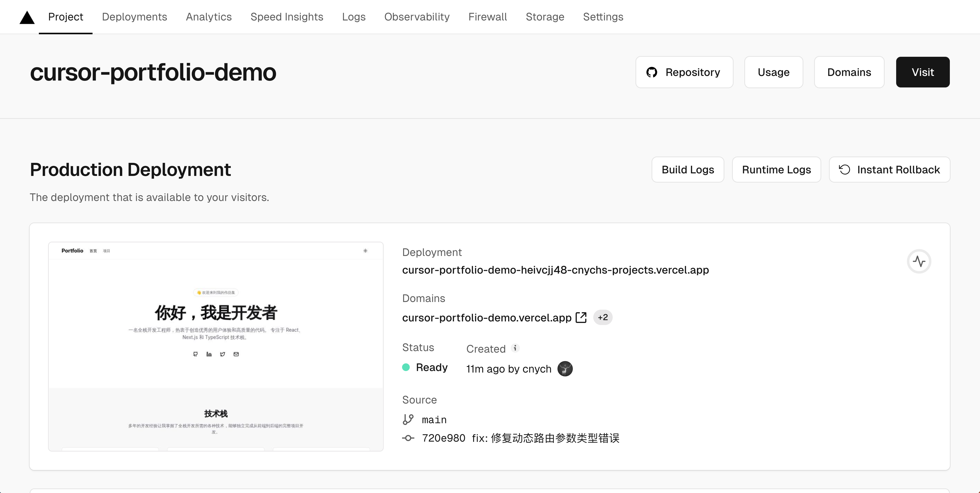Click the Created info icon
The image size is (980, 493).
(x=515, y=348)
